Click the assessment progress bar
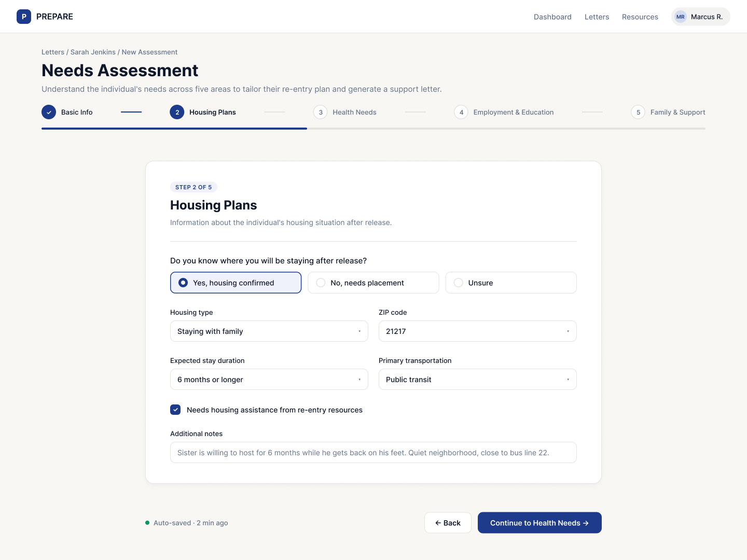 tap(374, 129)
